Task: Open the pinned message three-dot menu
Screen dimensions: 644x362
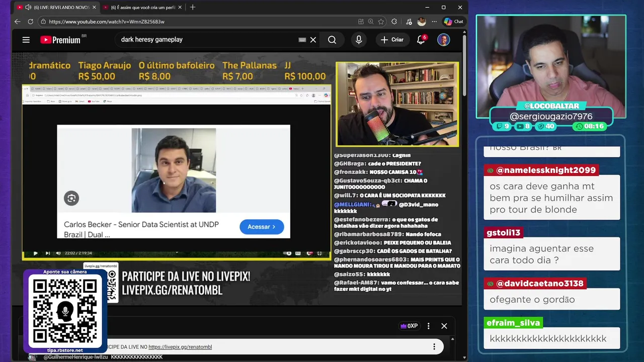Action: [434, 347]
